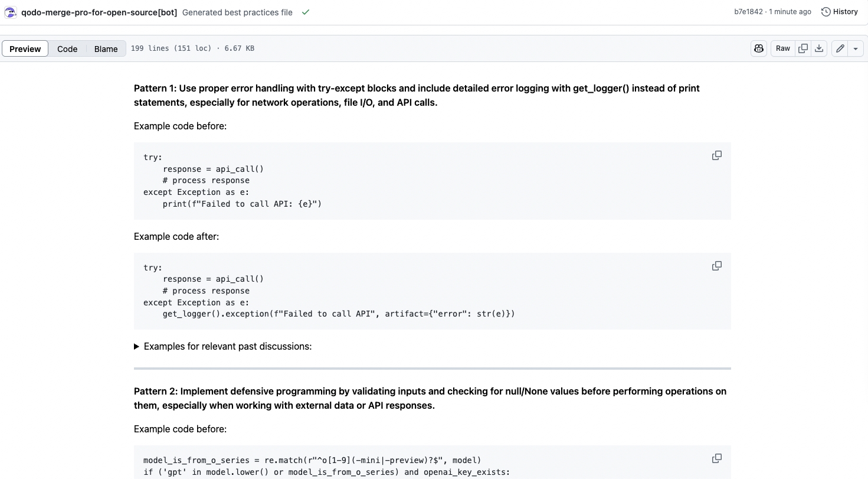Open the file History view

(x=840, y=12)
